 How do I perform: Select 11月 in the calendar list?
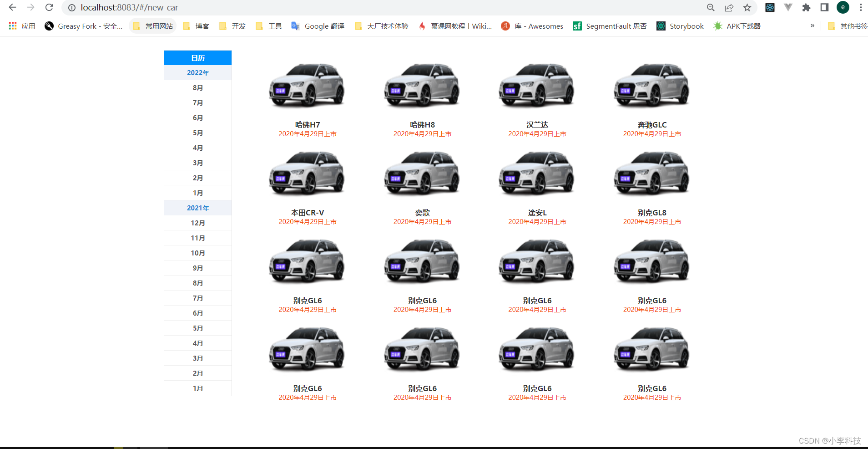click(x=198, y=238)
